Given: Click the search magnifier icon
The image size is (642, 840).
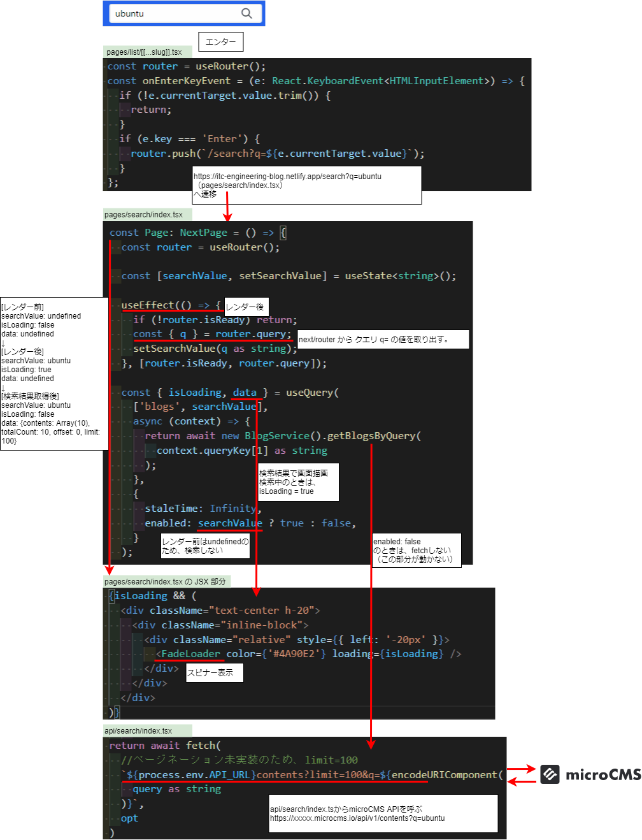Looking at the screenshot, I should tap(246, 13).
